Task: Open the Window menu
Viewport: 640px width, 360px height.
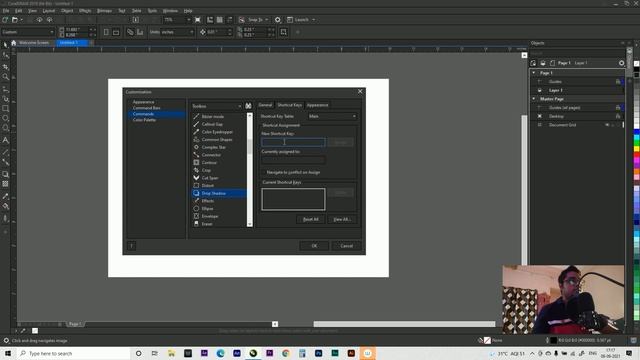Action: (x=170, y=11)
